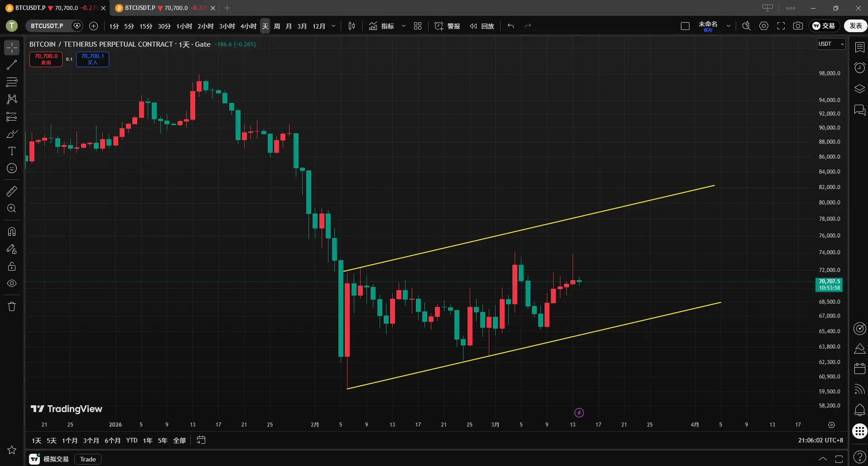Remove drawings with the trash icon
The height and width of the screenshot is (466, 868).
[x=12, y=306]
